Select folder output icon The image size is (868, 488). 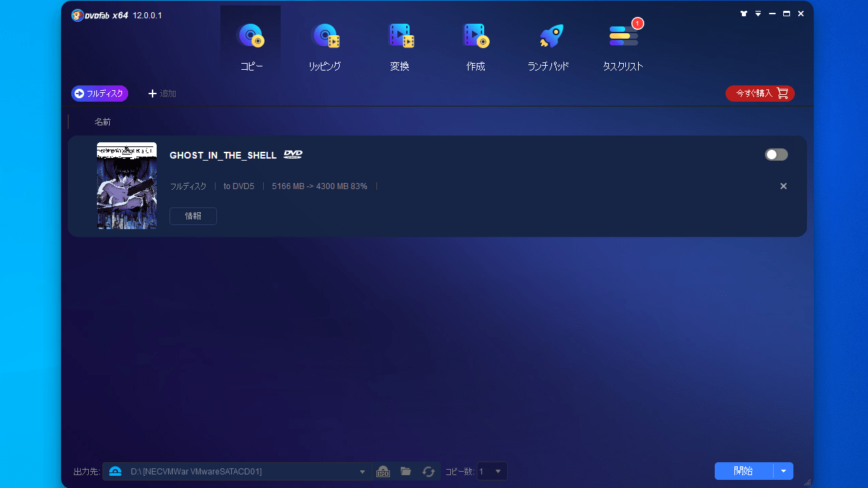406,471
